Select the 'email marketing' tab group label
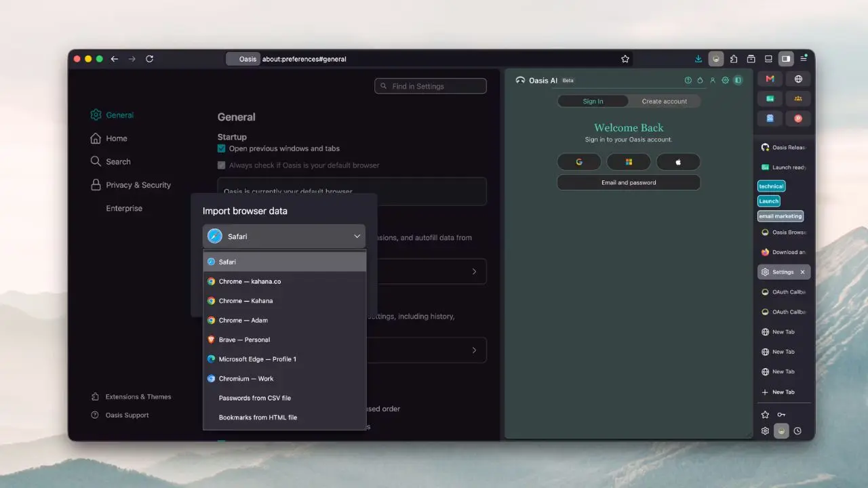This screenshot has height=488, width=868. point(781,216)
